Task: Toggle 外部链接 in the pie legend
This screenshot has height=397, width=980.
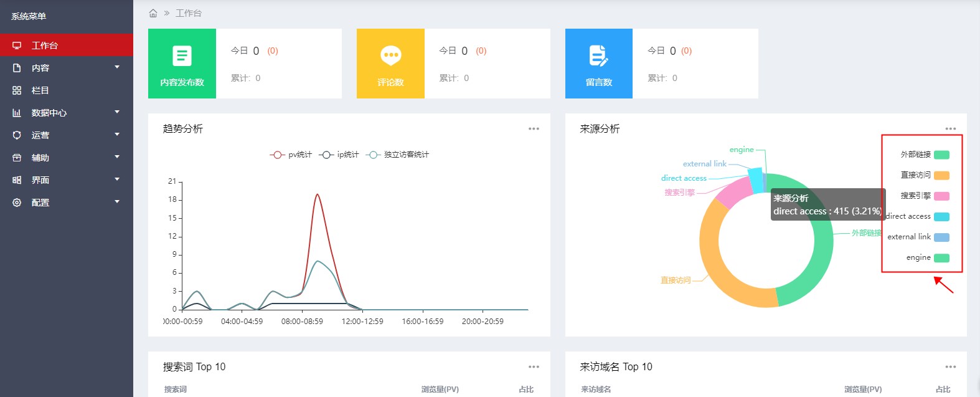Action: [925, 155]
